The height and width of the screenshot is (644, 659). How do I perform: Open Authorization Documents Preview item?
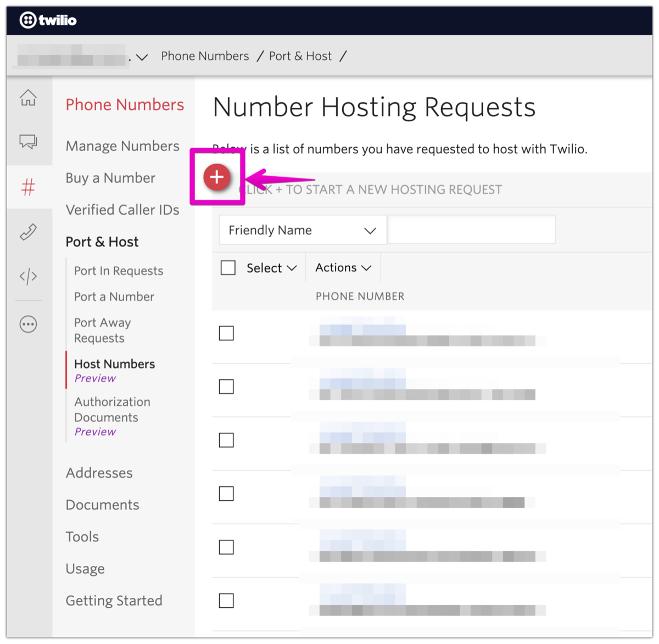coord(113,416)
